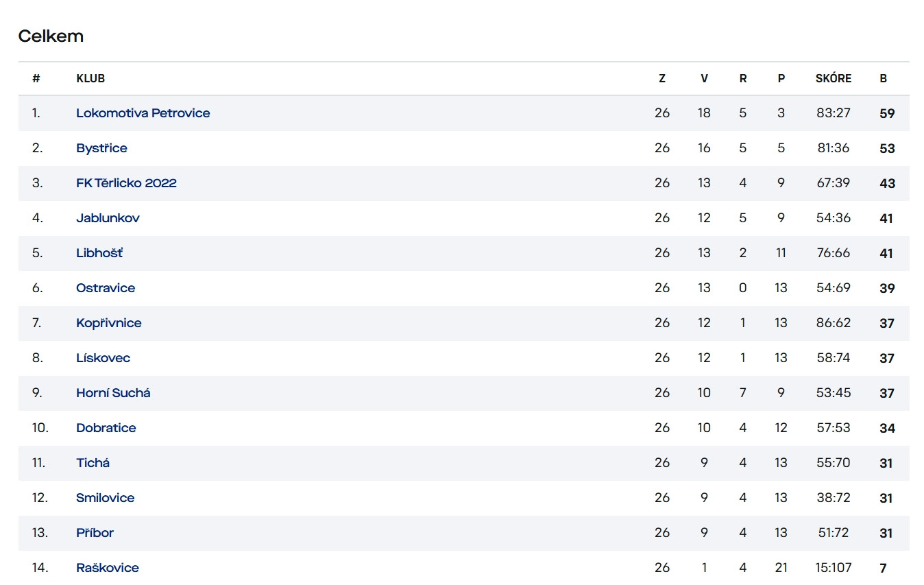Open Lískovec club page
Viewport: 924px width, 585px height.
[103, 358]
